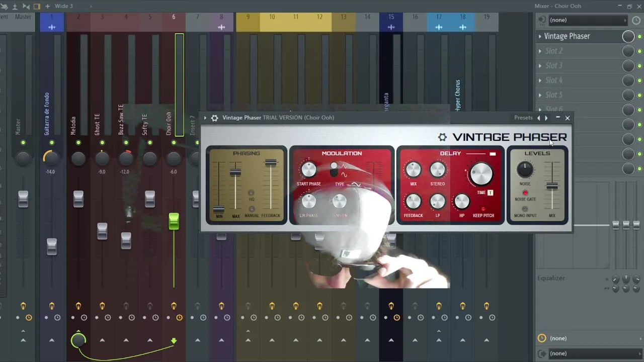Screen dimensions: 644x362
Task: Click the Delay Mix knob
Action: click(413, 170)
